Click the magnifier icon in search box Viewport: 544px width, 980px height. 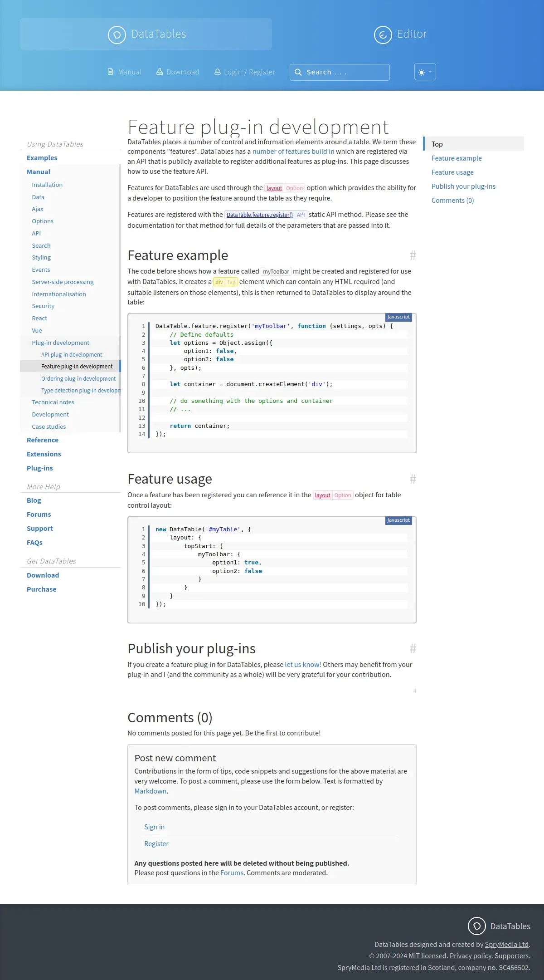(x=298, y=72)
